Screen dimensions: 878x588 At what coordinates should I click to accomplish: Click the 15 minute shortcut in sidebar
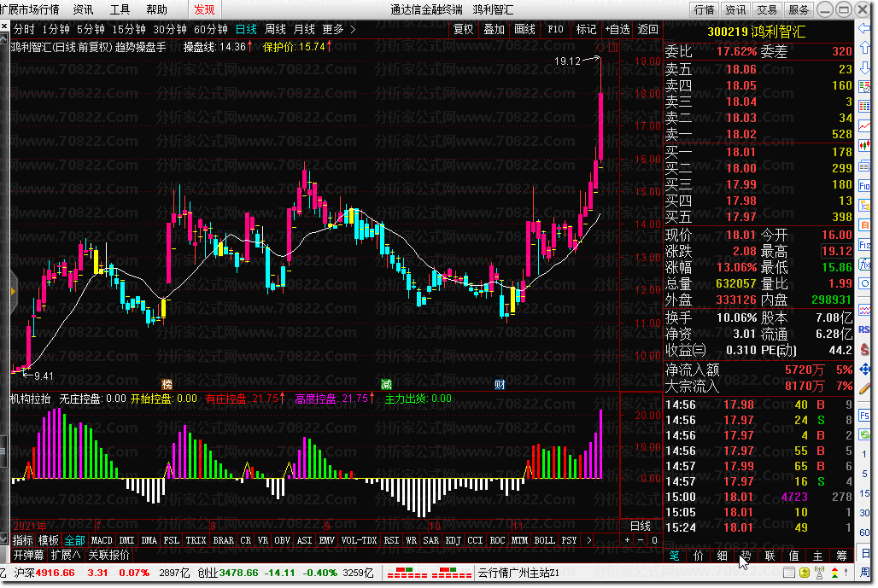pos(864,493)
